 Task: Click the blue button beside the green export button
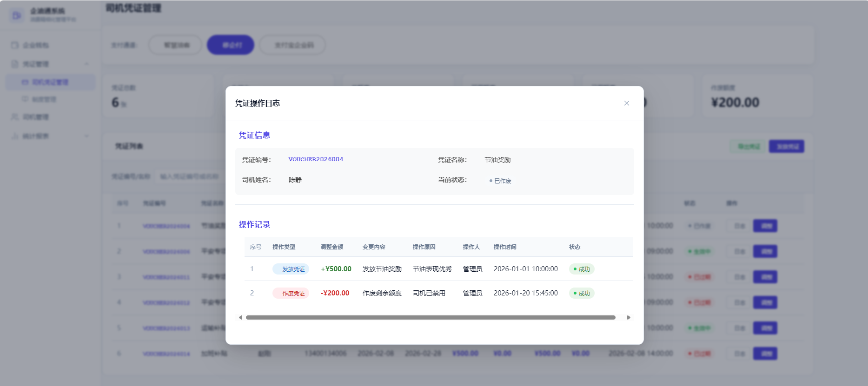point(787,146)
